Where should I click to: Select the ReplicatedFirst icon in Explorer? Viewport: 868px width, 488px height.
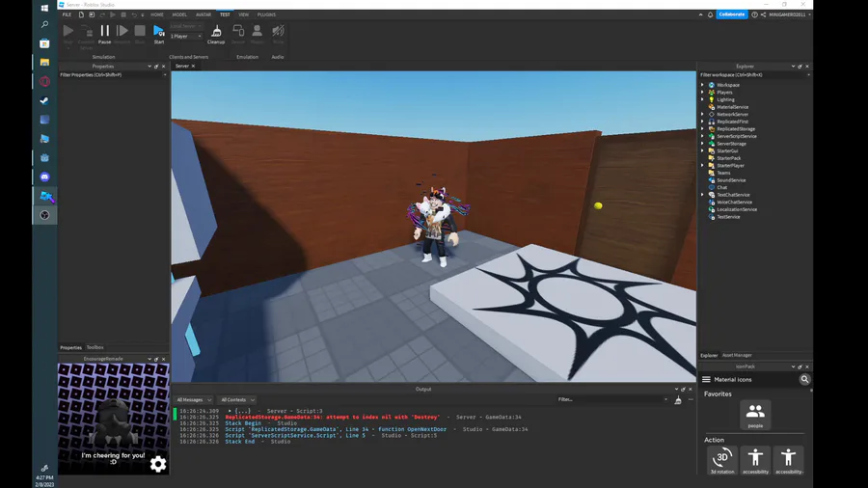[x=712, y=122]
